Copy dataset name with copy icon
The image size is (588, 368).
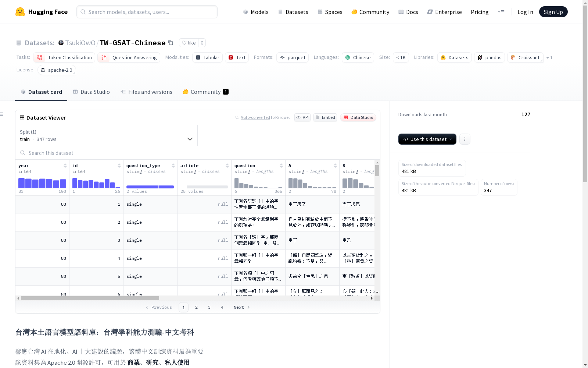pyautogui.click(x=171, y=43)
